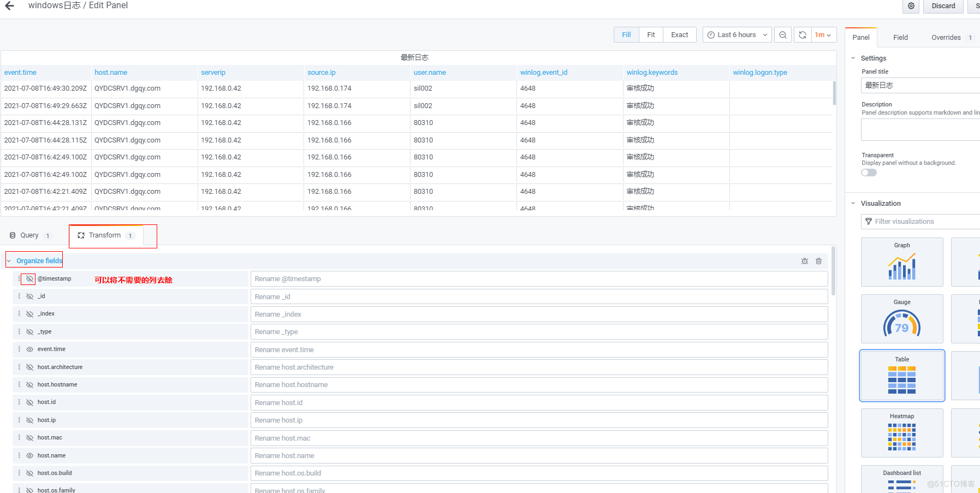
Task: Open debug for Organize fields transform
Action: pos(804,261)
